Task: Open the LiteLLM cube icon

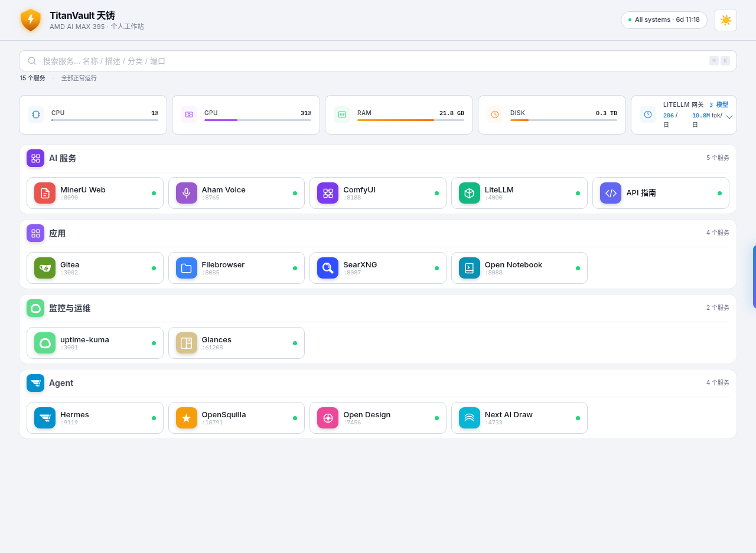Action: 470,193
